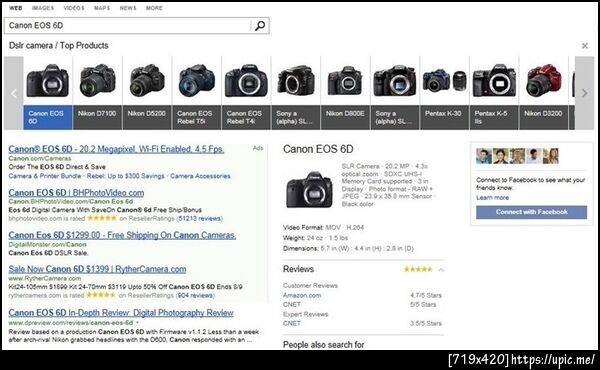Select the Pentax K-30 product card
Viewport: 600px width, 370px height.
[x=444, y=93]
